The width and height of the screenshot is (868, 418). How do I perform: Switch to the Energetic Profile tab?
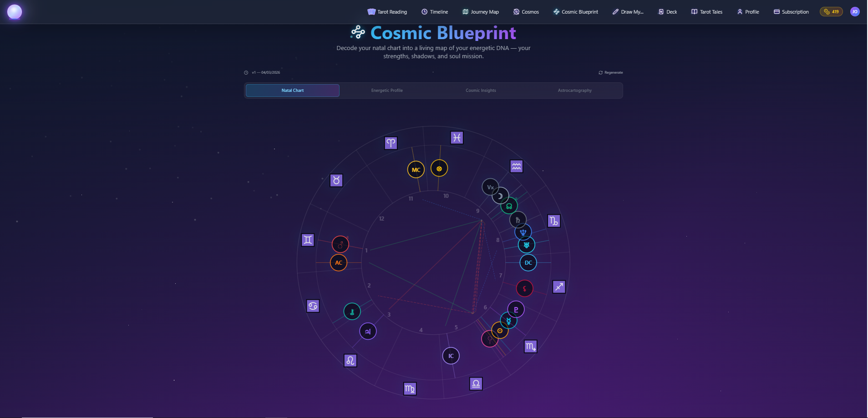(x=386, y=90)
